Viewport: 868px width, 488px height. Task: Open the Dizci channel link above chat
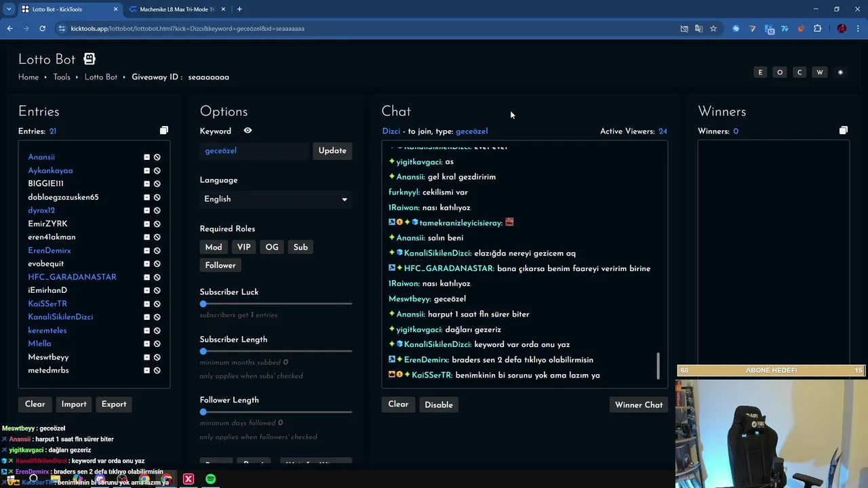click(391, 131)
